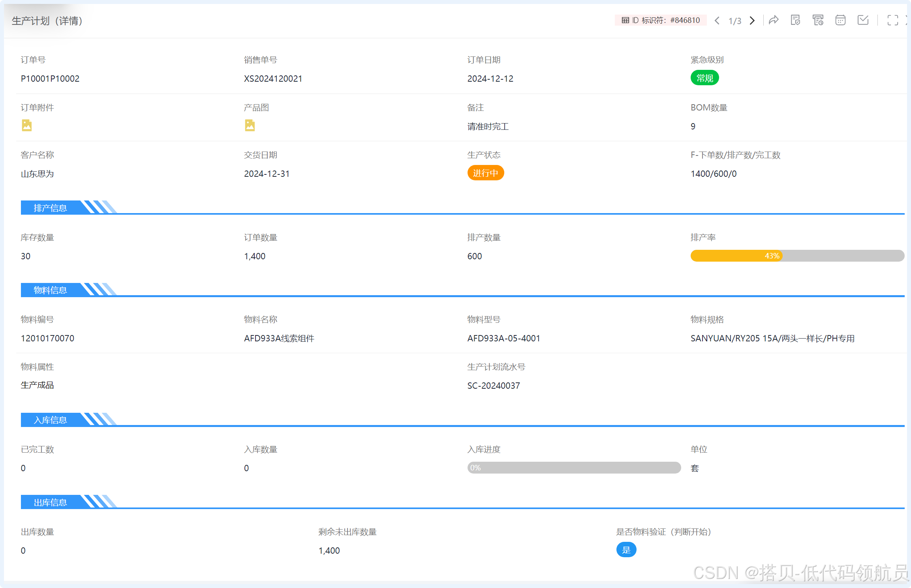The height and width of the screenshot is (588, 911).
Task: Open the 产品图 image thumbnail
Action: click(250, 125)
